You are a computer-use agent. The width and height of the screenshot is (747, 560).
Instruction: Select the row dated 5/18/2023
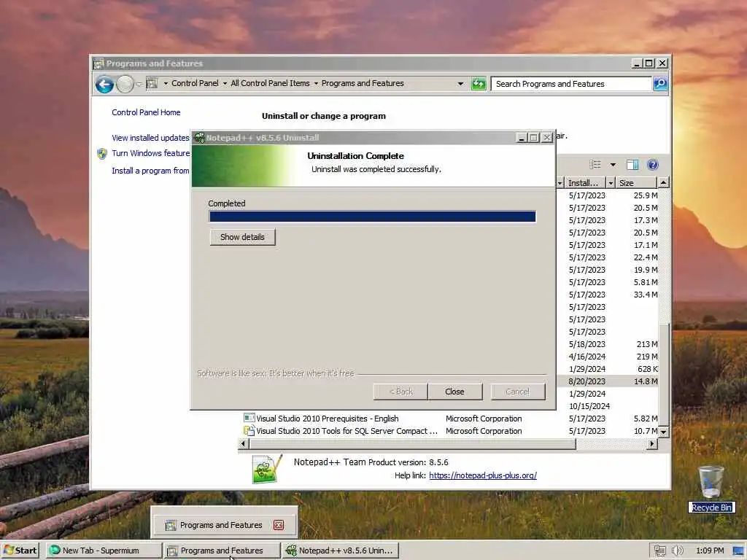[x=607, y=344]
